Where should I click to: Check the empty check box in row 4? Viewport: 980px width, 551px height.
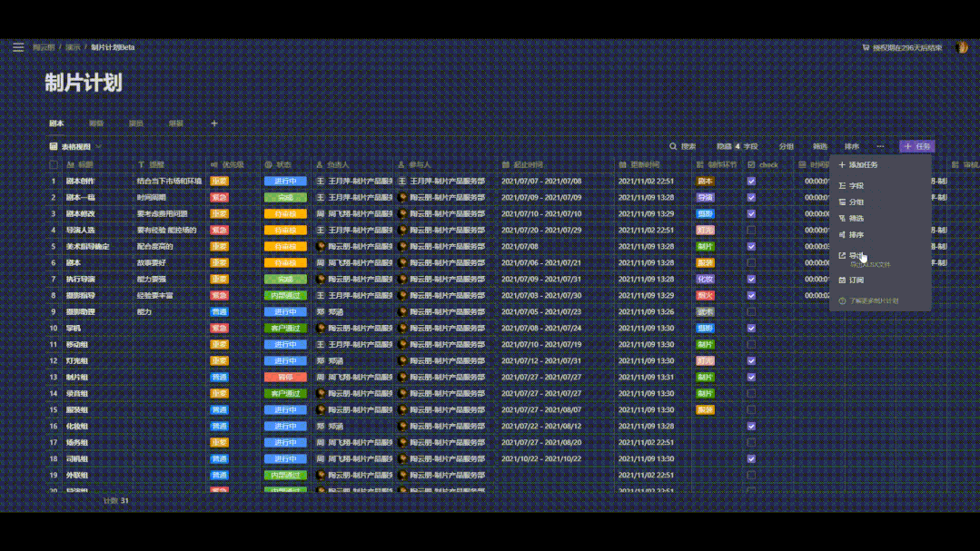tap(751, 231)
